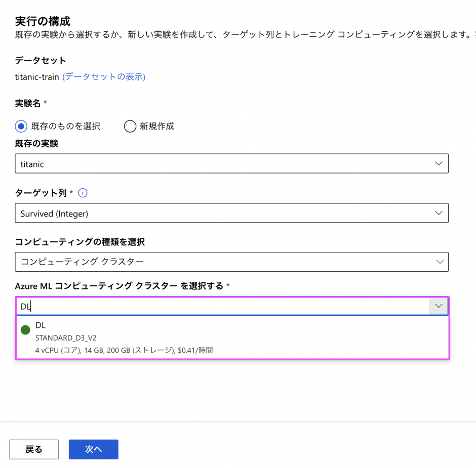Select the 新規作成 radio button

click(130, 126)
